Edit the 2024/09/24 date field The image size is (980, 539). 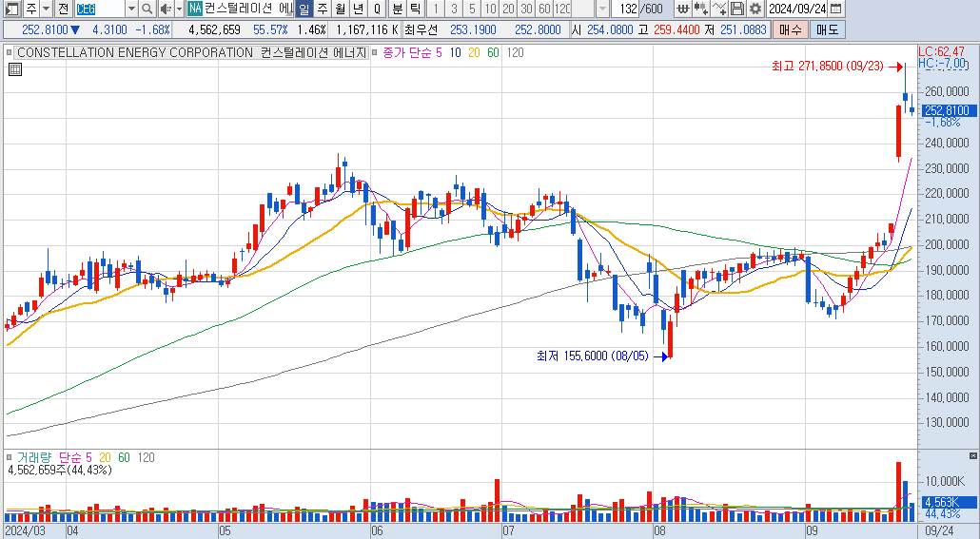(797, 9)
